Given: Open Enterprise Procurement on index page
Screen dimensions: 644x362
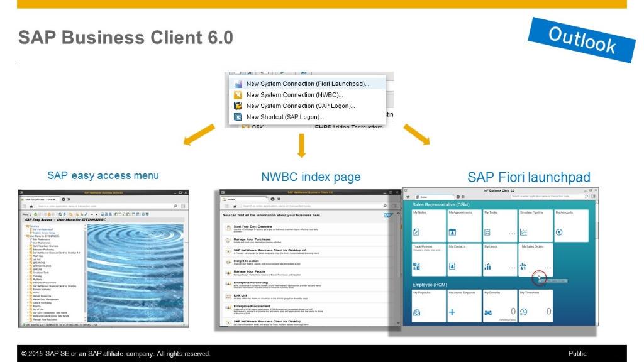Looking at the screenshot, I should 252,306.
